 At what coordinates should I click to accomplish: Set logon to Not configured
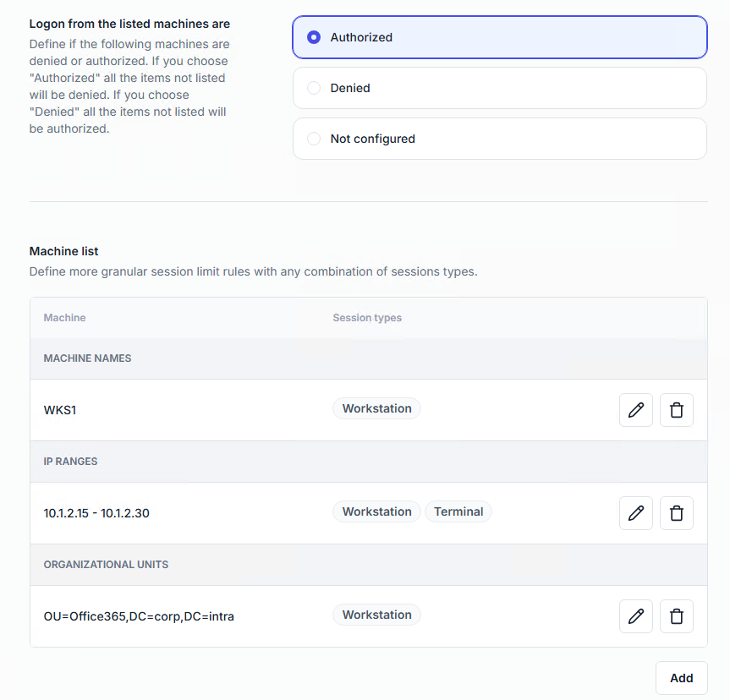[x=314, y=139]
